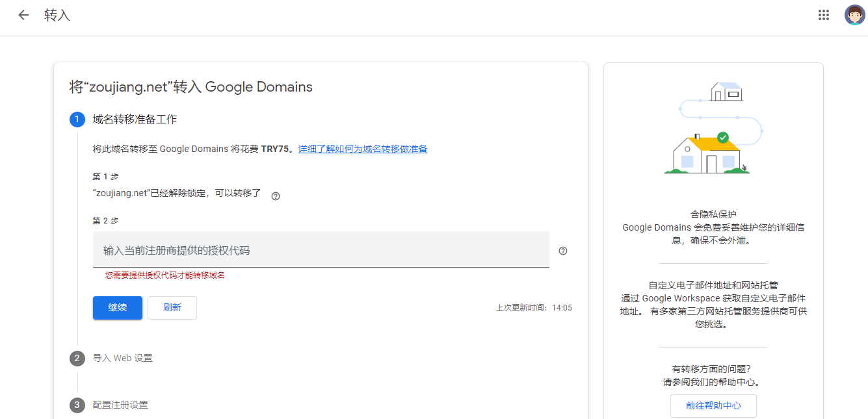Click step heading 域名转移准备工作
The height and width of the screenshot is (419, 868).
[x=135, y=120]
